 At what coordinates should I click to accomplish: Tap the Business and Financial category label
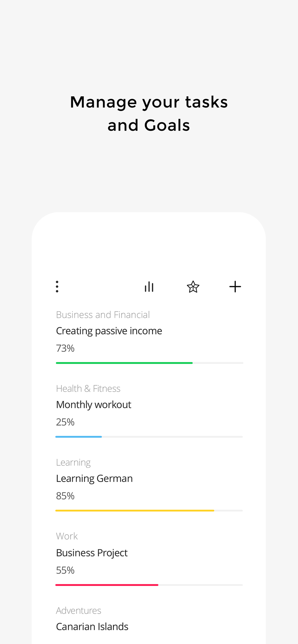tap(103, 315)
